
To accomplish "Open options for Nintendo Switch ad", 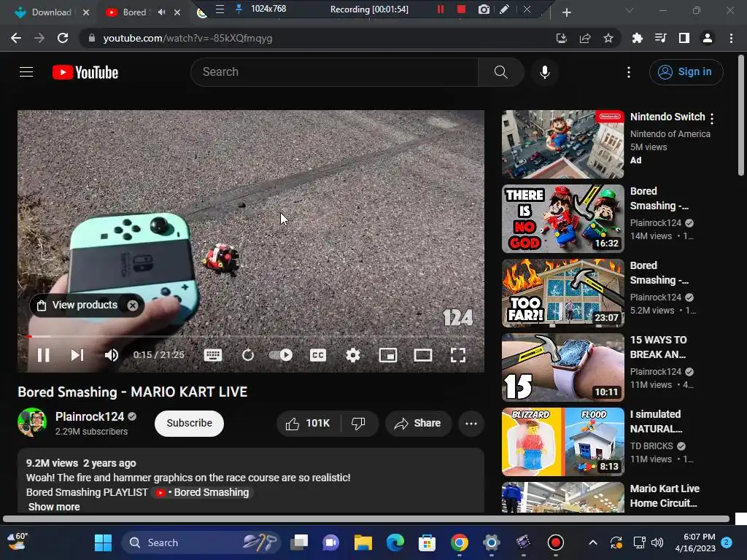I will (712, 118).
